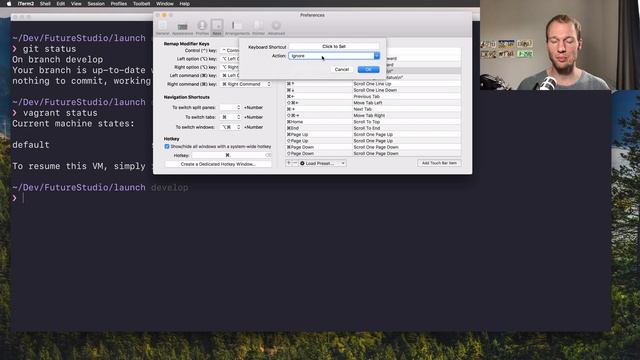
Task: Select the 'Scroll One Line Up' mapping row
Action: [x=373, y=84]
